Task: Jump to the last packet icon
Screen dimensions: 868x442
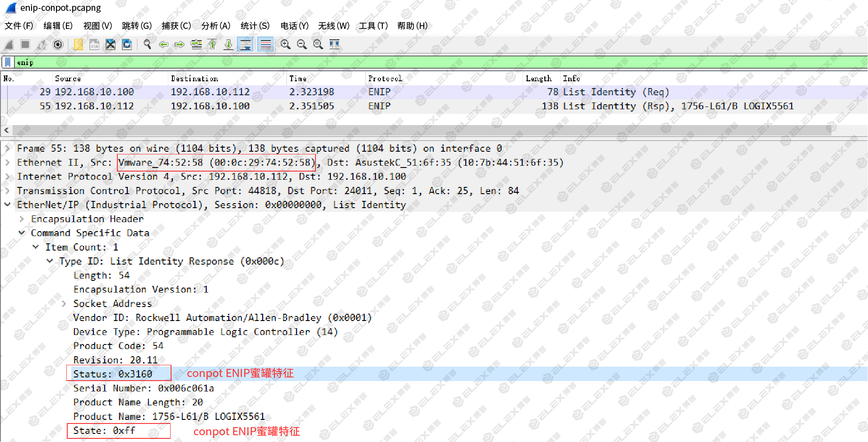Action: click(x=228, y=44)
